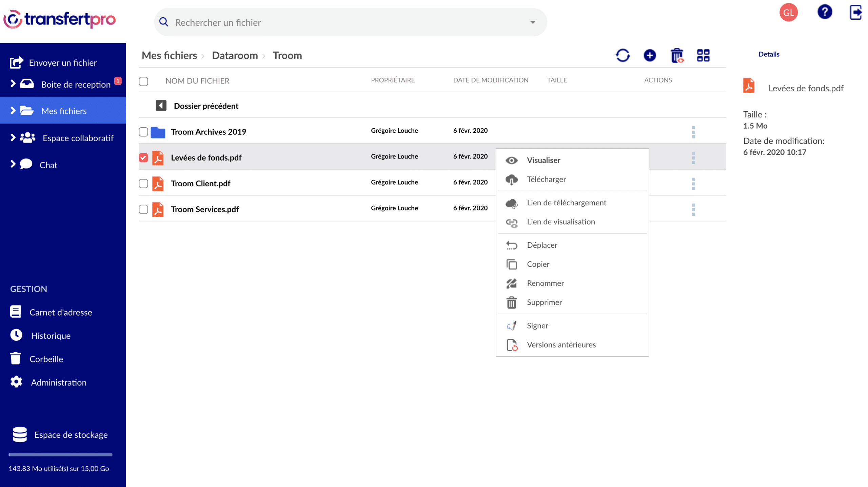Toggle checkbox for Levées de fonds.pdf

143,157
